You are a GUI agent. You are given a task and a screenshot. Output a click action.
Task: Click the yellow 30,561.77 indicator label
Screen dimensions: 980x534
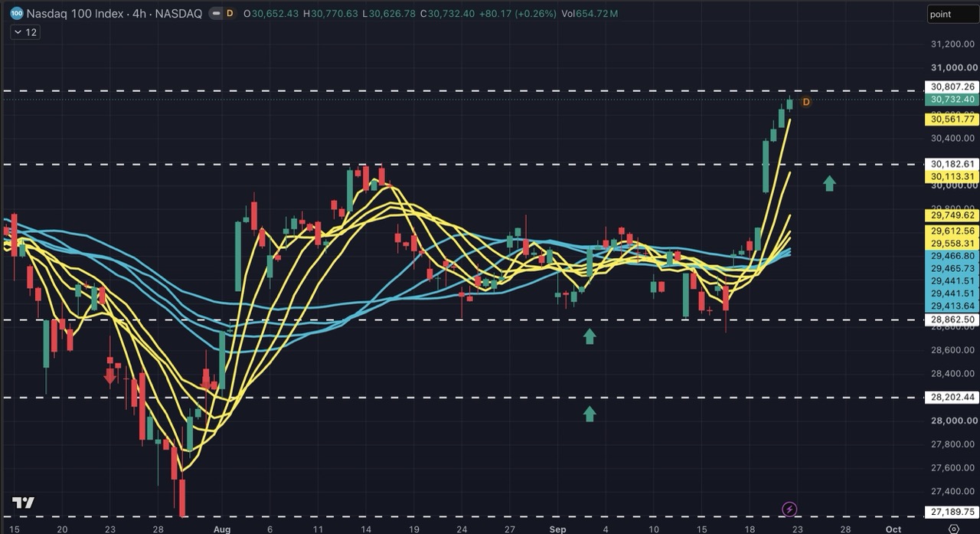click(952, 119)
